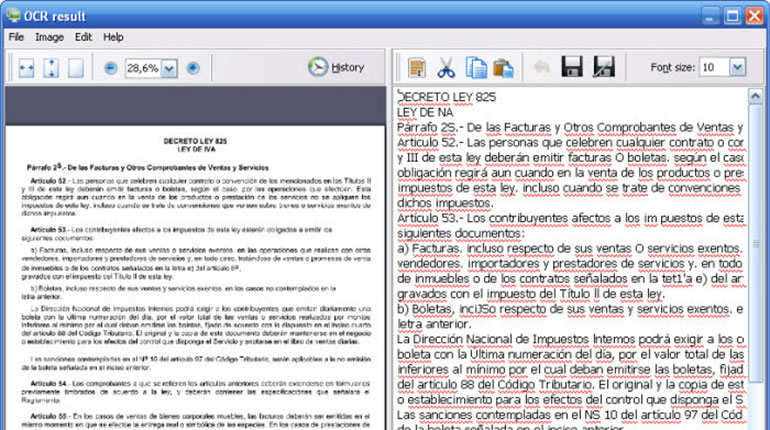Click 'Artículo 52.-' in the OCR text
Image resolution: width=770 pixels, height=430 pixels.
[x=430, y=143]
